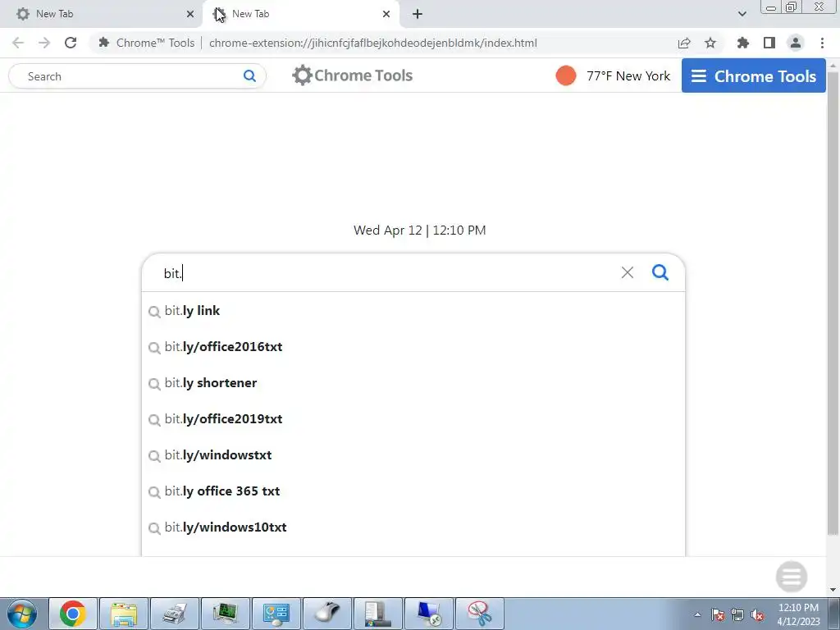Share this page via the share icon
Screen dimensions: 840x630
point(684,43)
